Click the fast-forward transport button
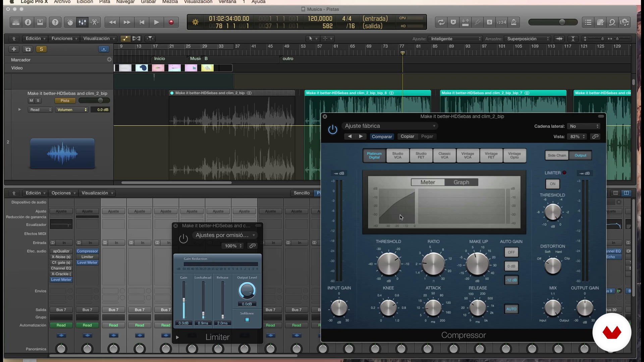This screenshot has width=644, height=362. [x=127, y=22]
